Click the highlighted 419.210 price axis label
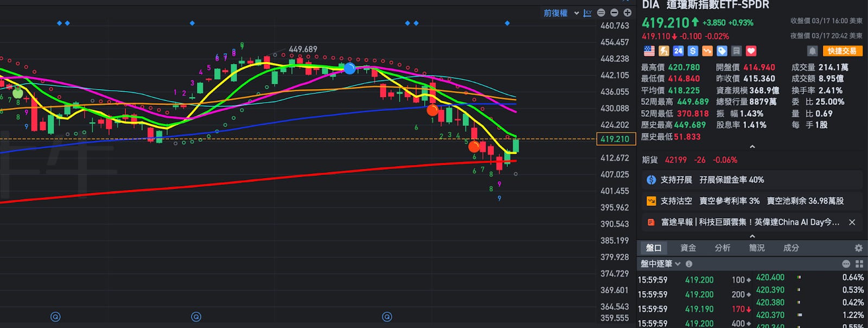Screen dimensions: 868x328 (x=615, y=139)
